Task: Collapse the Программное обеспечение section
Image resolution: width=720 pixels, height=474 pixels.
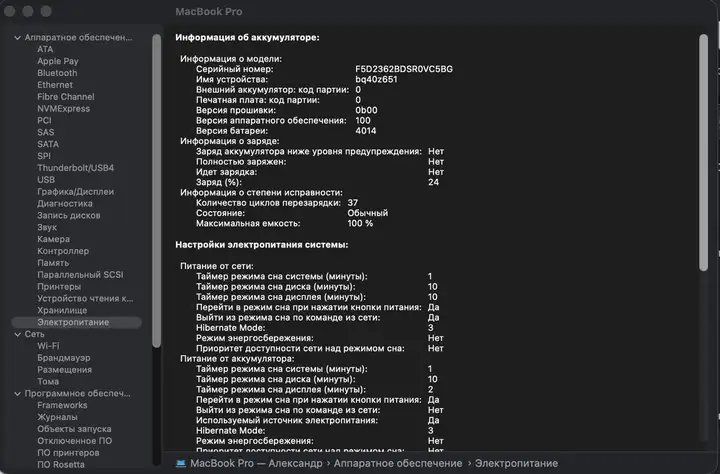Action: (17, 394)
